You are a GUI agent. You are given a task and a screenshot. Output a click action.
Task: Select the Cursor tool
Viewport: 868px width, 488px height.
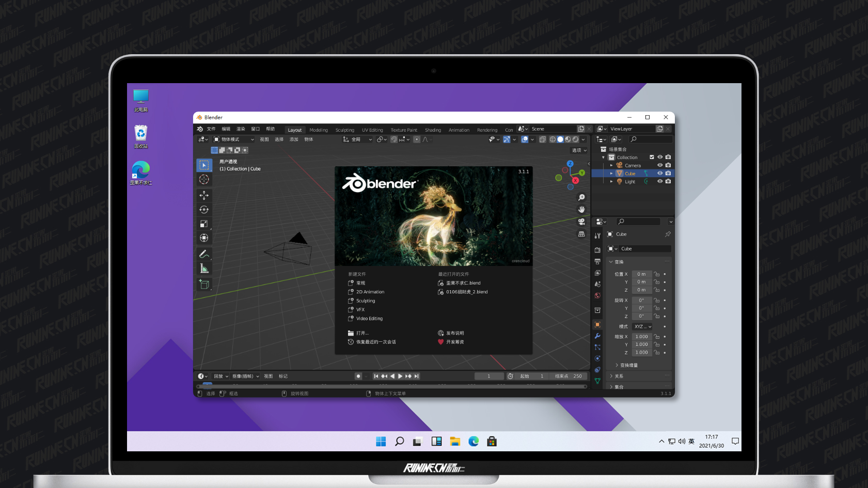(204, 179)
